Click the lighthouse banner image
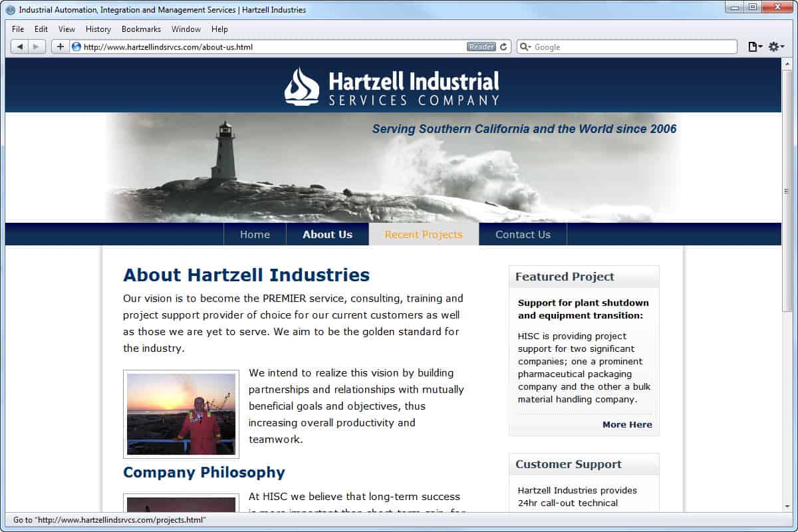This screenshot has height=532, width=798. coord(394,168)
